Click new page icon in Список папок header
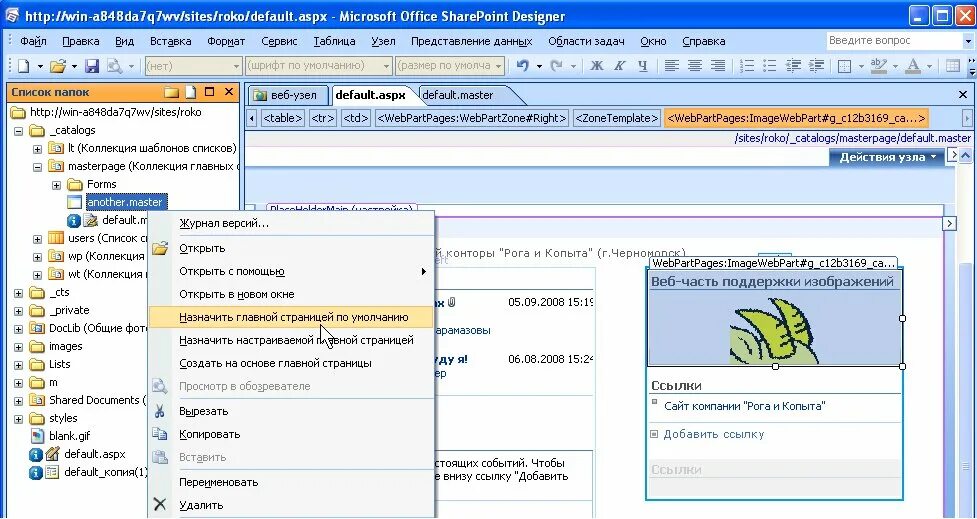Image resolution: width=977 pixels, height=519 pixels. tap(191, 92)
